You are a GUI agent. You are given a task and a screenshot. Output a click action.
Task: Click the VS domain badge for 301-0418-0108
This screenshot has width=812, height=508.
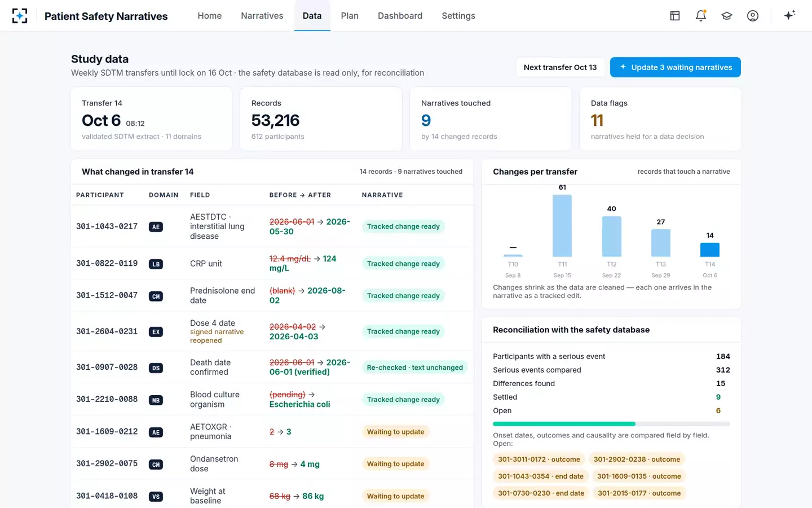[x=156, y=496]
